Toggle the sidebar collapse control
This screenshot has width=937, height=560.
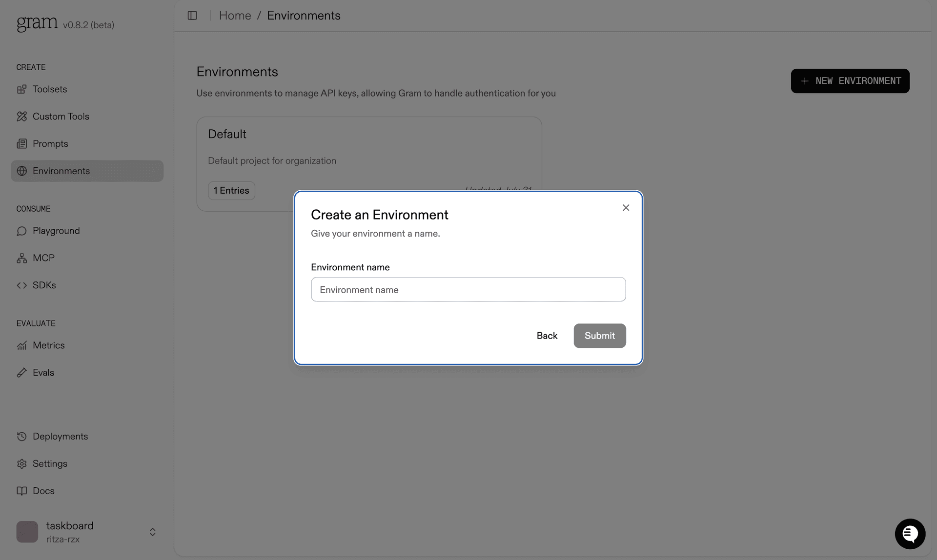[x=192, y=15]
